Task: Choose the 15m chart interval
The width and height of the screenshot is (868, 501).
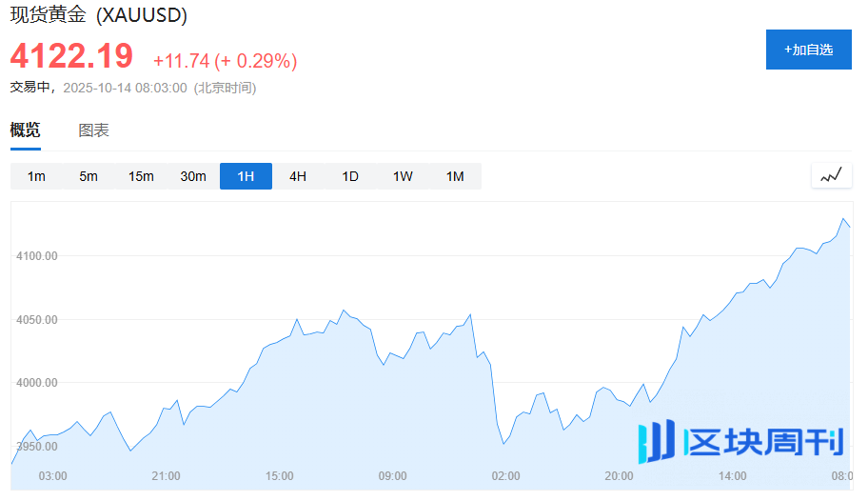Action: [x=141, y=176]
